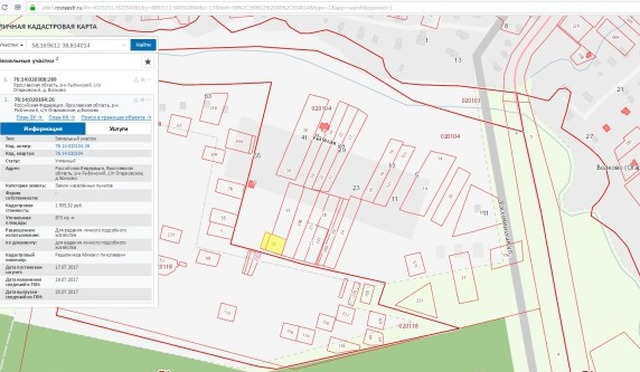Click the star icon on result 1
Viewport: 640px width, 372px height.
tap(143, 80)
